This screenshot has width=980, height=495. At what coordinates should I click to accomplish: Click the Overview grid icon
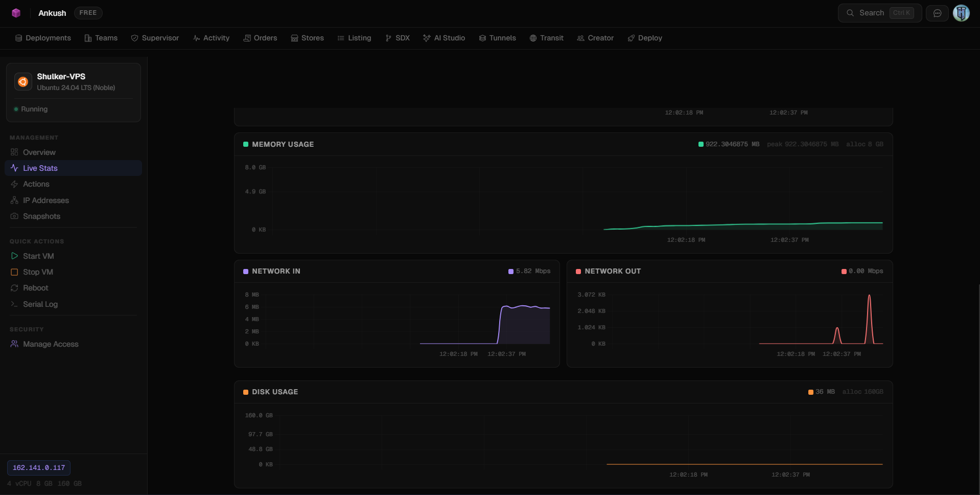point(14,152)
